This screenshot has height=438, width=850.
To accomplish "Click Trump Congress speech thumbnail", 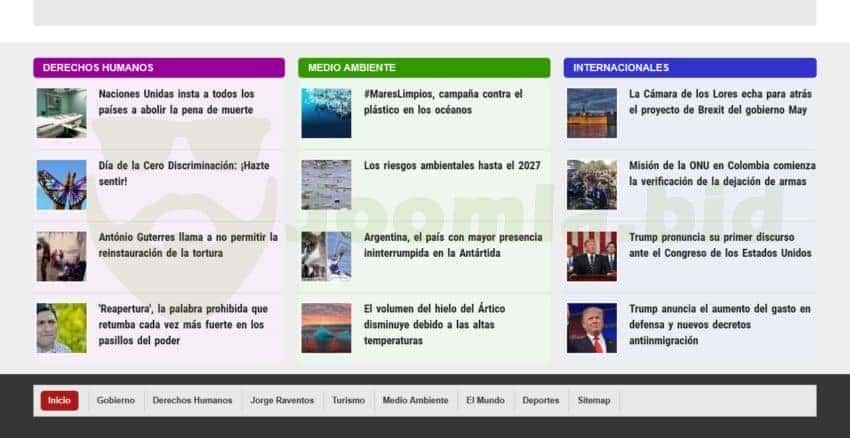I will coord(592,256).
